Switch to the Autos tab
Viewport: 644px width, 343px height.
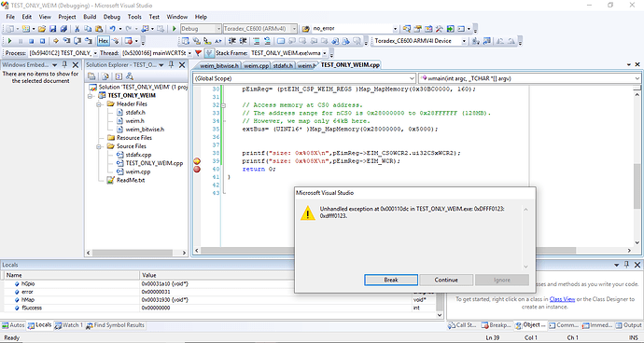click(x=14, y=325)
